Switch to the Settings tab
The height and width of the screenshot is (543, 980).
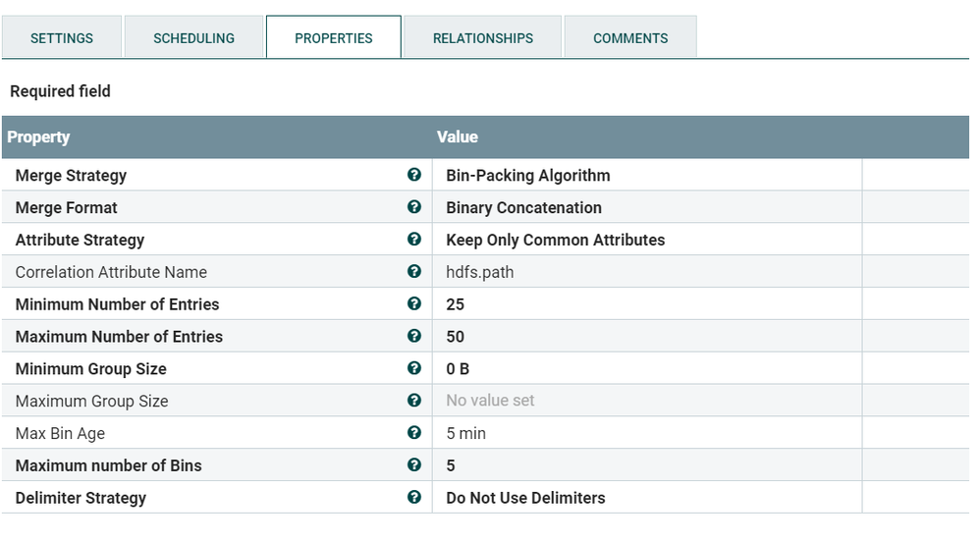pos(62,37)
